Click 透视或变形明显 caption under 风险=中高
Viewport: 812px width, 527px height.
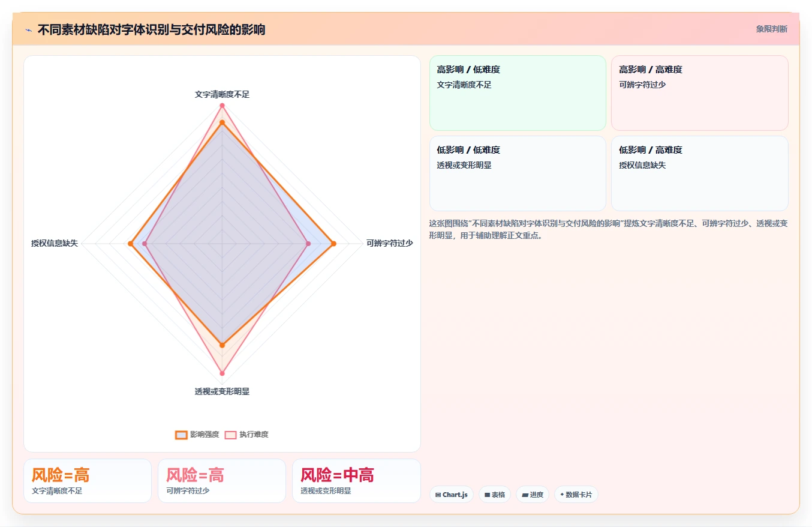pyautogui.click(x=326, y=491)
